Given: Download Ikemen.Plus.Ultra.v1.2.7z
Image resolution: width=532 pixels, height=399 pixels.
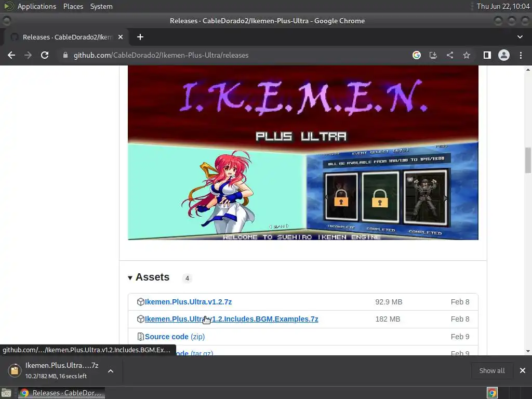Looking at the screenshot, I should pos(188,302).
